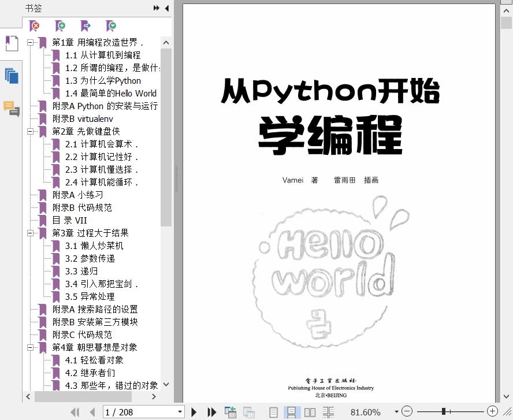Click the 书签 panel title
This screenshot has width=513, height=420.
(x=34, y=8)
